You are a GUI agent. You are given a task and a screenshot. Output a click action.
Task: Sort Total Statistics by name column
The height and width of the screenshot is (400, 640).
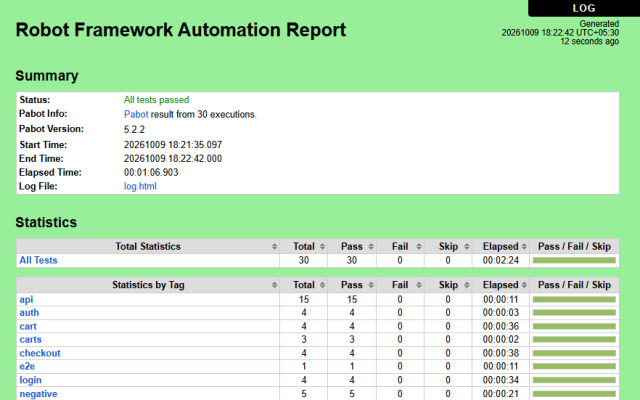tap(148, 247)
